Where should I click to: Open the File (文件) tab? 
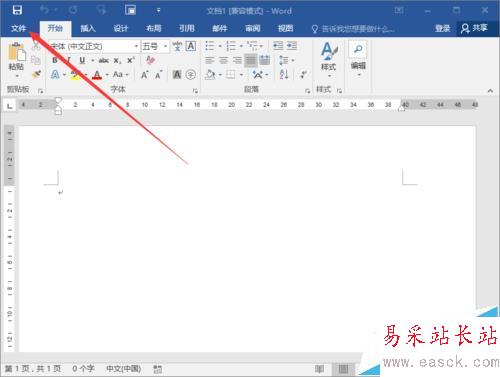coord(18,28)
